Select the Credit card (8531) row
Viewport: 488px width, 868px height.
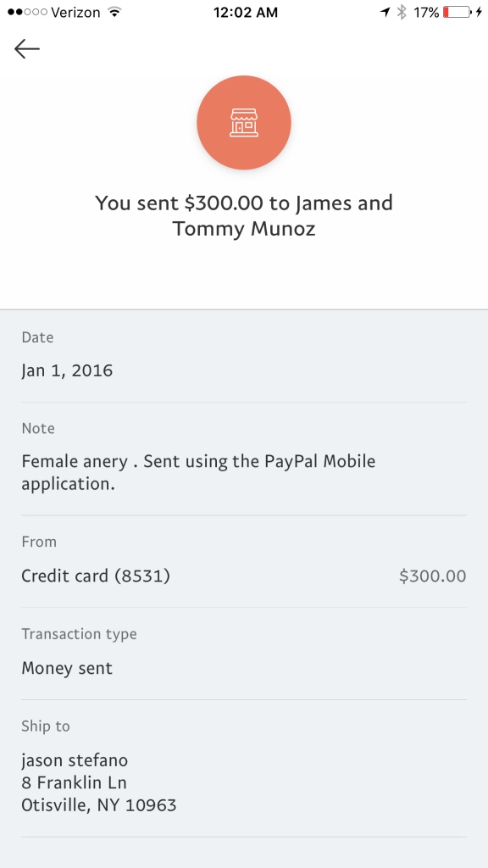click(x=244, y=576)
